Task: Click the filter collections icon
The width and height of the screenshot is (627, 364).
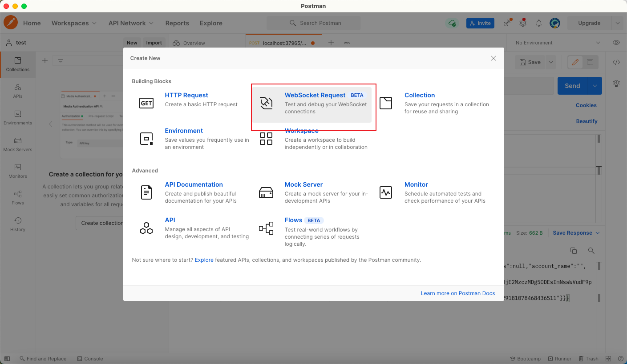Action: pyautogui.click(x=61, y=60)
